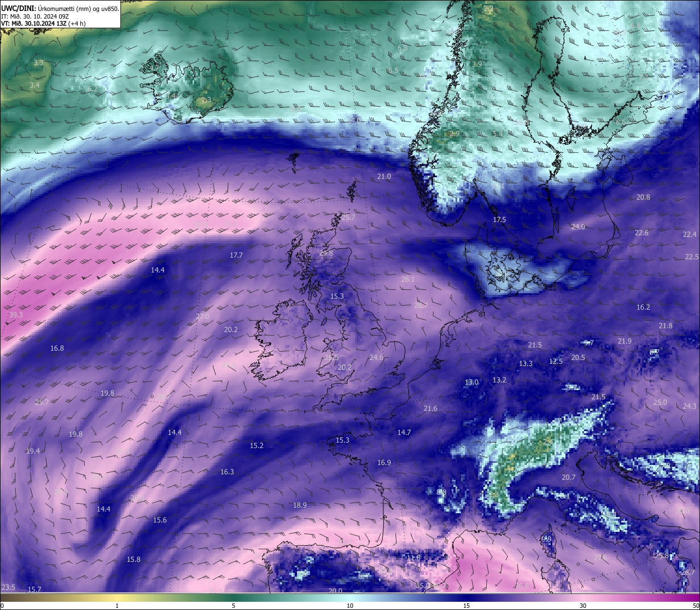The image size is (700, 610).
Task: Click the 6.2 value west of Iceland
Action: (x=92, y=89)
